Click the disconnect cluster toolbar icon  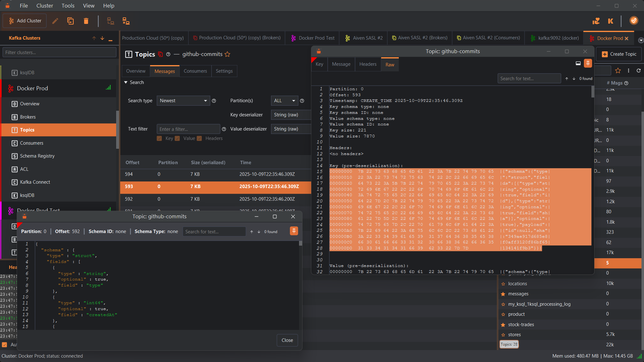point(126,21)
